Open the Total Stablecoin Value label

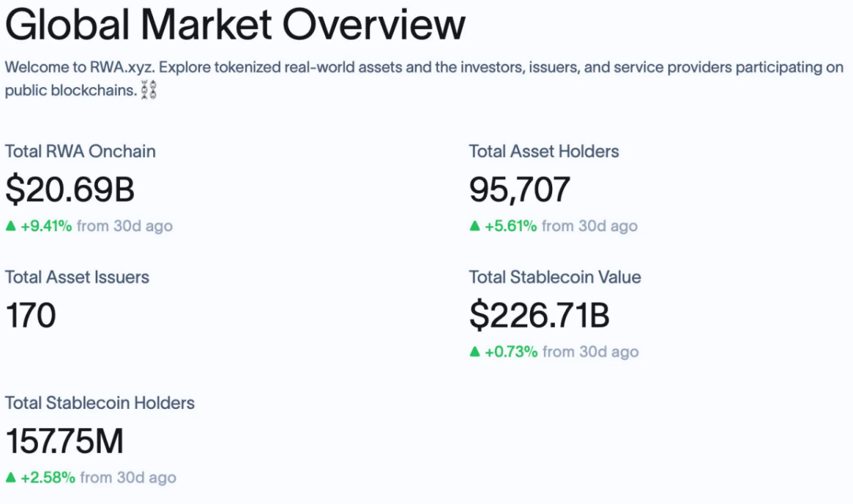click(x=555, y=277)
